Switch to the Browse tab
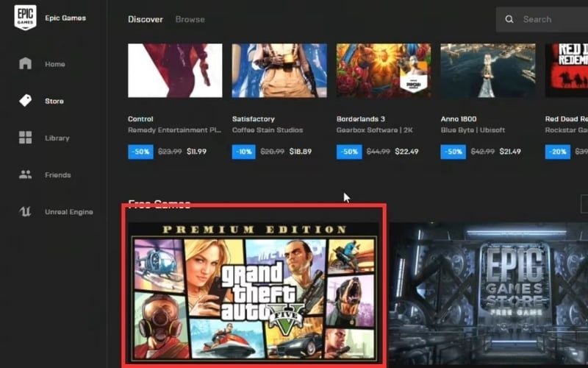 click(x=190, y=19)
